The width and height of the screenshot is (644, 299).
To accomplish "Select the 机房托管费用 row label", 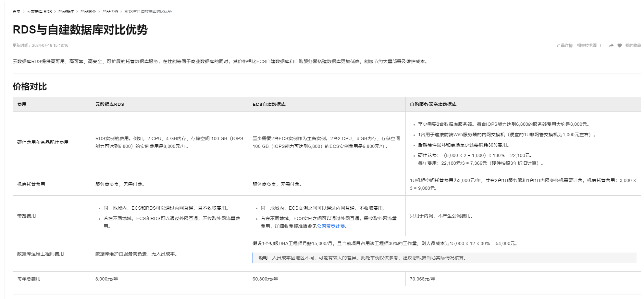I will (31, 184).
